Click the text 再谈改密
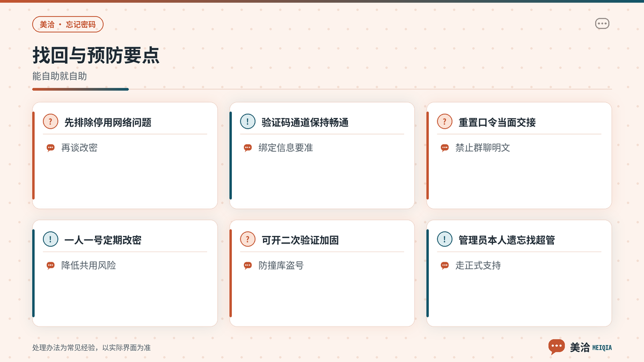The image size is (644, 362). point(79,148)
